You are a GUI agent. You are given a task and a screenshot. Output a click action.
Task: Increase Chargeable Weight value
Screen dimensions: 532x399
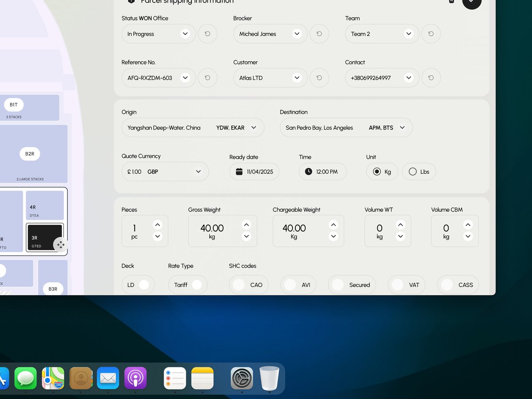click(x=333, y=225)
